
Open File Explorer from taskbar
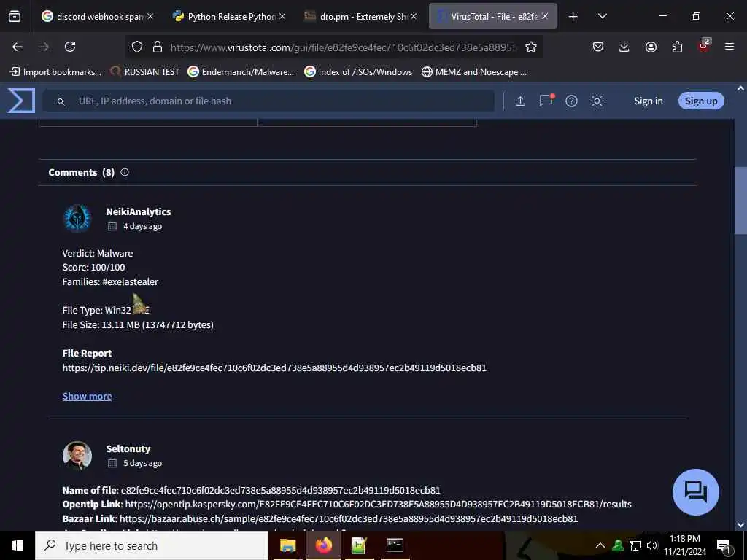[x=287, y=545]
